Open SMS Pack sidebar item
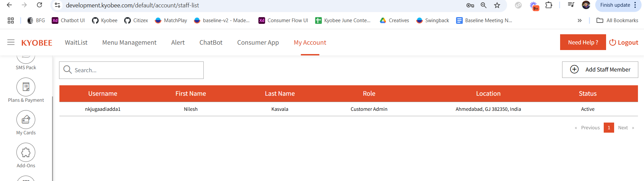The height and width of the screenshot is (181, 644). (26, 67)
